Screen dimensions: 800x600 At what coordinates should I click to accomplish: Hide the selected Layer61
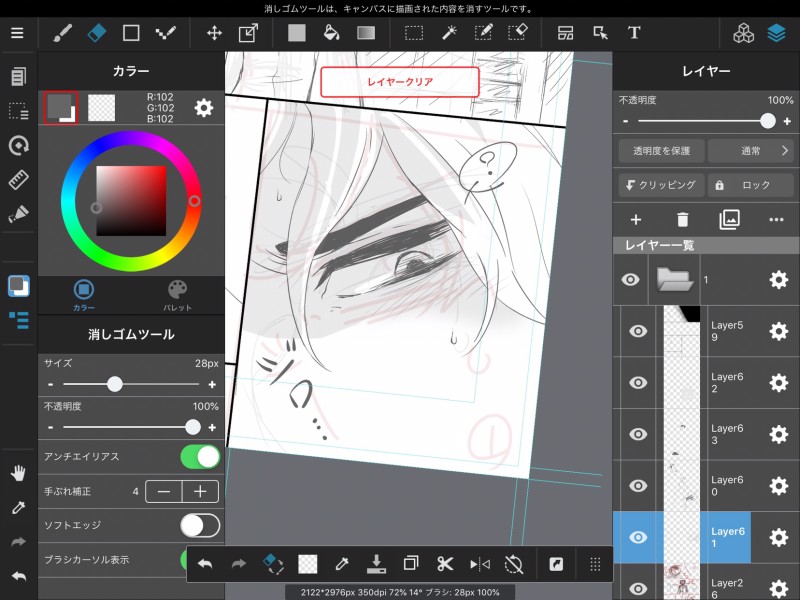click(x=638, y=537)
